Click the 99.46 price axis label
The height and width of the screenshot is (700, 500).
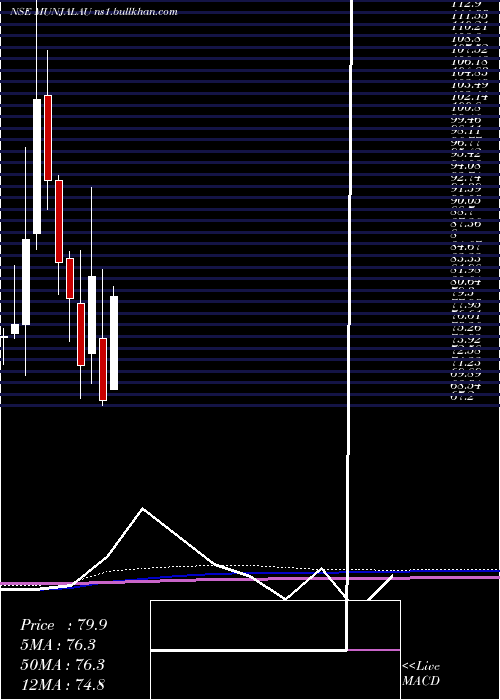466,120
